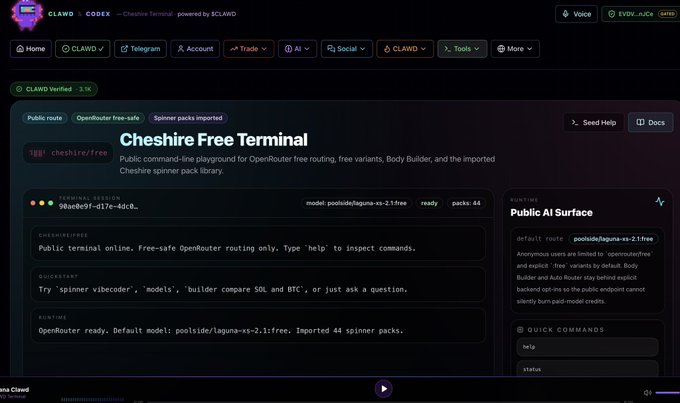Click the Docs book icon
Image resolution: width=680 pixels, height=403 pixels.
[640, 122]
